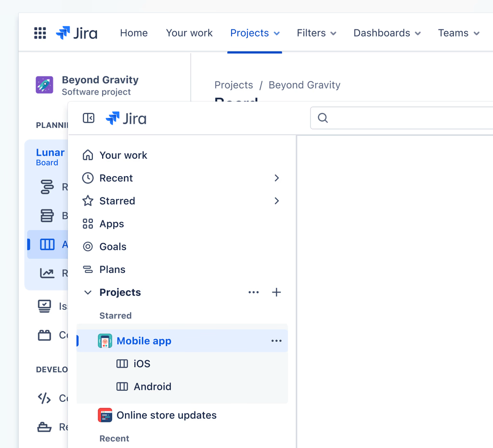Click the home icon beside Your work
This screenshot has width=493, height=448.
tap(88, 155)
